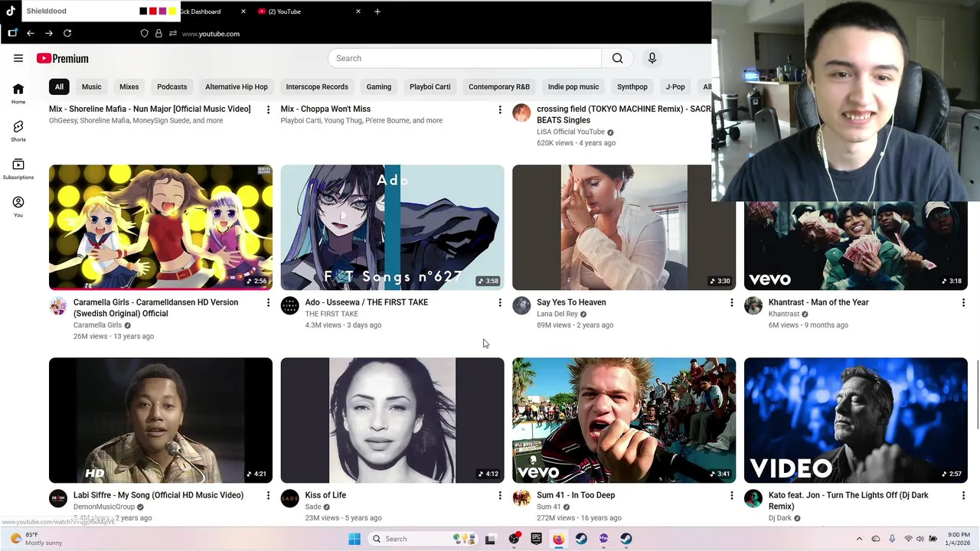Viewport: 980px width, 551px height.
Task: Click the black color swatch in overlay
Action: tap(143, 11)
